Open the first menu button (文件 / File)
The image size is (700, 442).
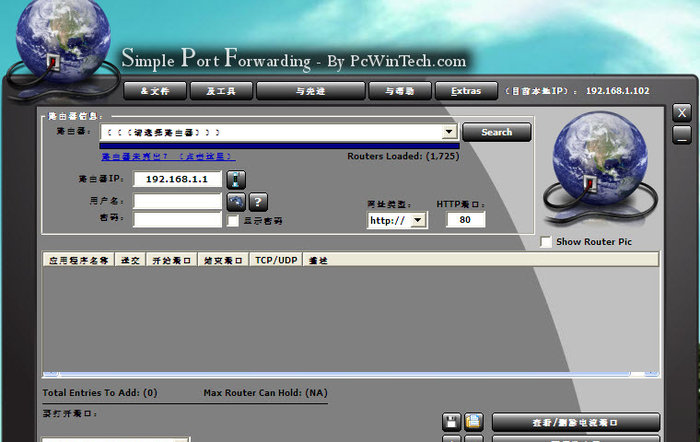pyautogui.click(x=155, y=91)
